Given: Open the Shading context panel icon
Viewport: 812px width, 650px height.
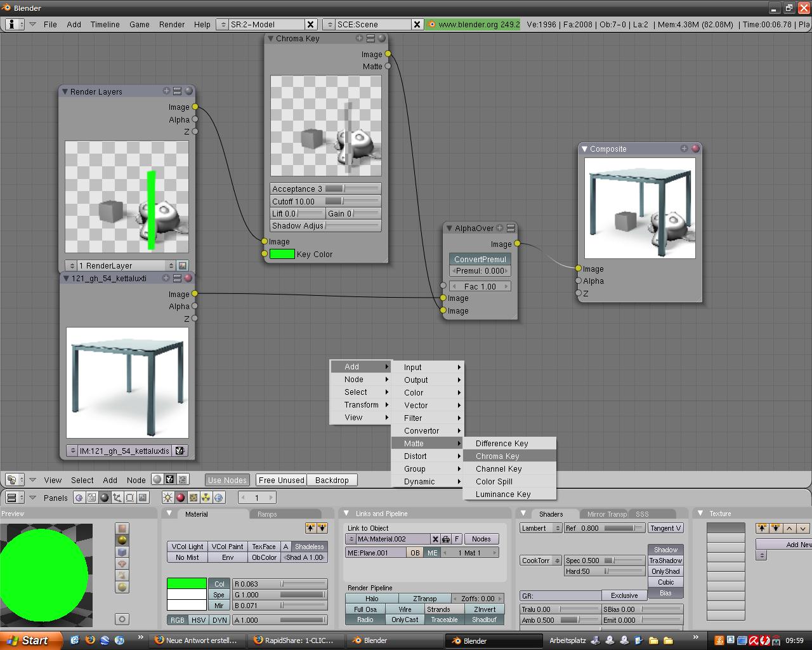Looking at the screenshot, I should pos(105,498).
